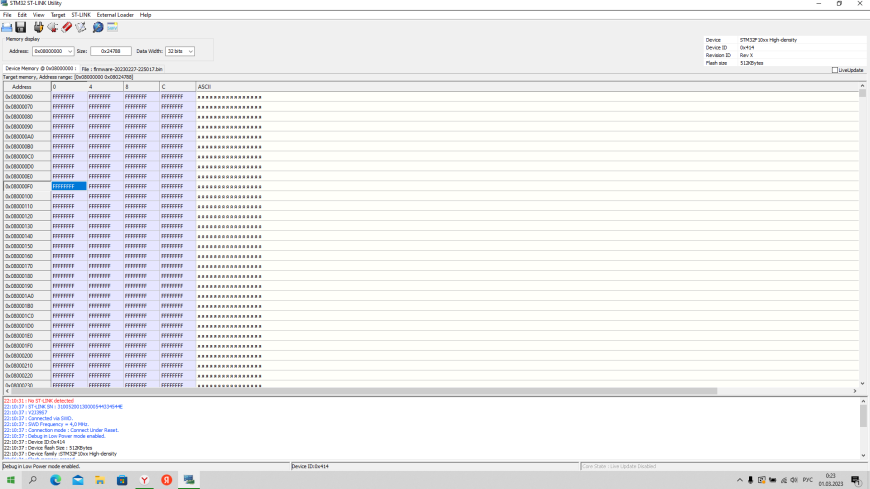Select address row 0x08000060

[x=27, y=97]
